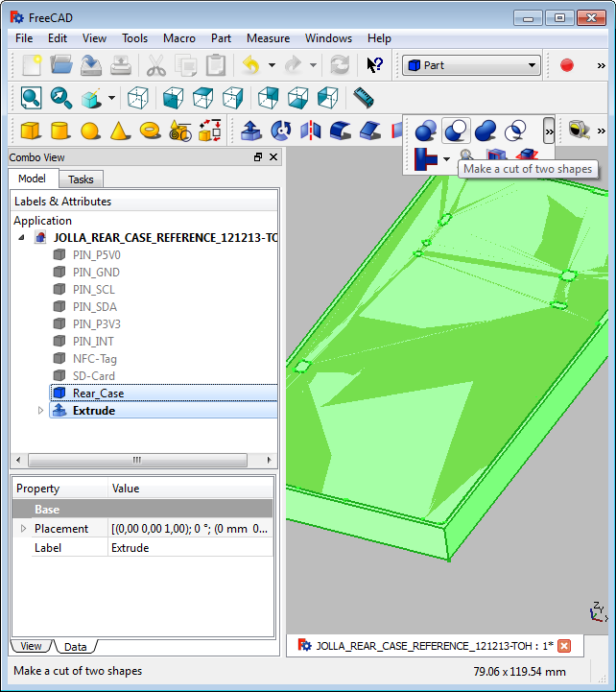Select NFC-Tag in the model tree
This screenshot has width=616, height=692.
click(94, 359)
